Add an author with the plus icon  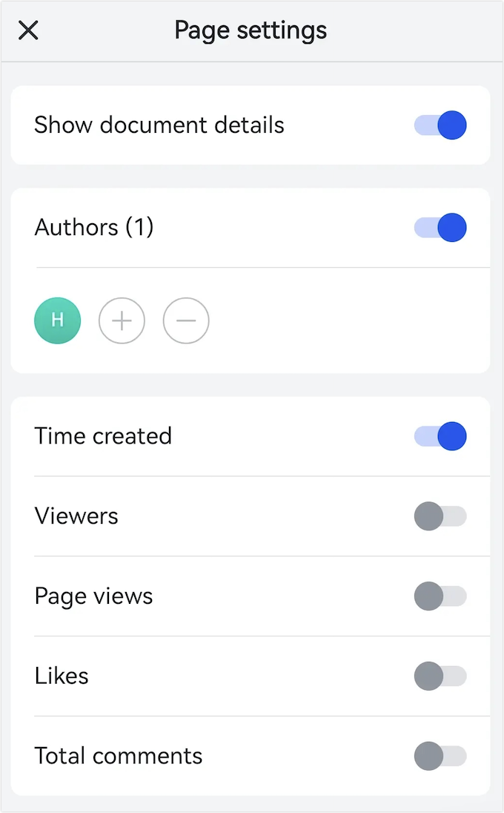pyautogui.click(x=122, y=320)
